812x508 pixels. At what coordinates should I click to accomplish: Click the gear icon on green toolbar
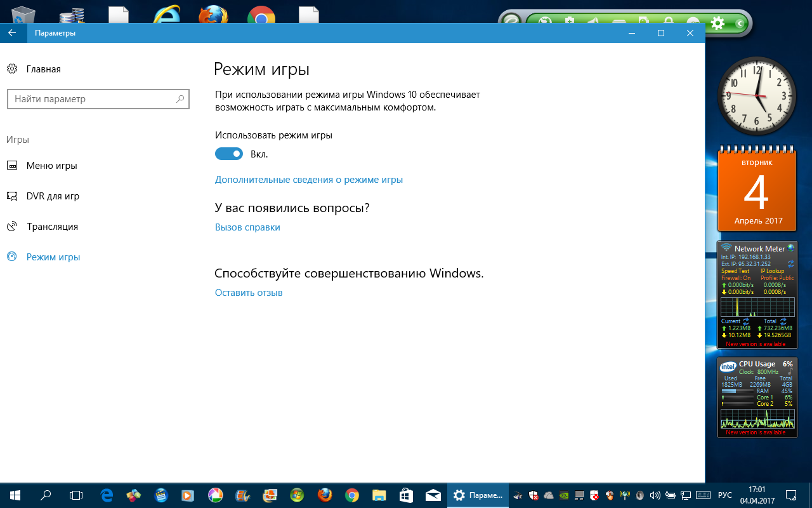pos(717,23)
